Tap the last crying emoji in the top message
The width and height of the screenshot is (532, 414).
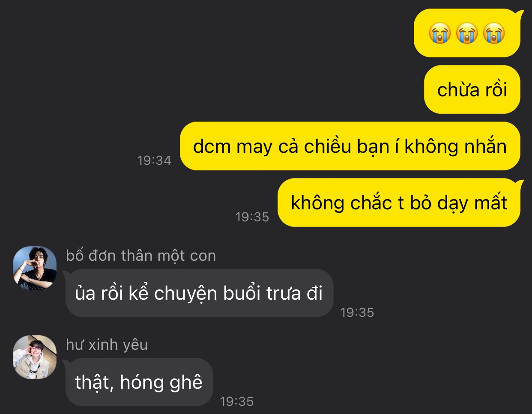(494, 33)
